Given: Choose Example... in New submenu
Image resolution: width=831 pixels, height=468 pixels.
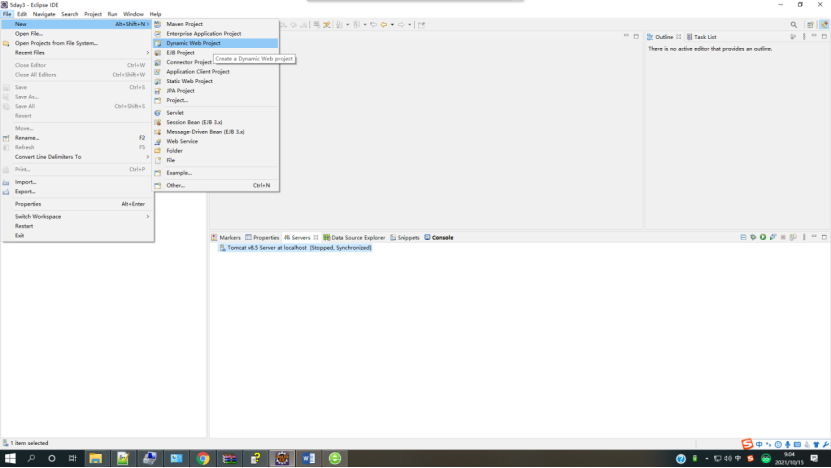Looking at the screenshot, I should tap(215, 173).
